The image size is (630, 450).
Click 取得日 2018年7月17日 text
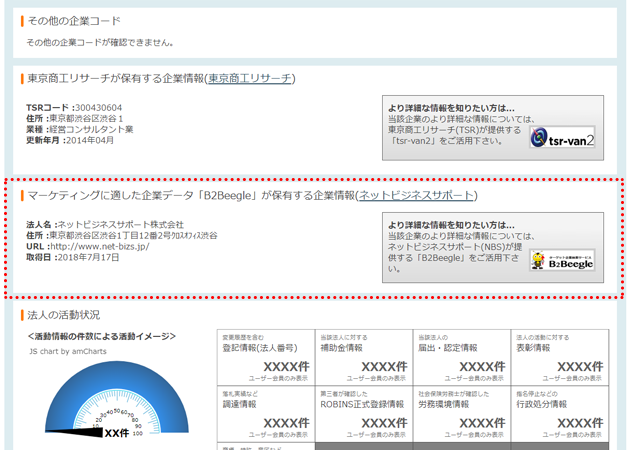click(x=73, y=257)
